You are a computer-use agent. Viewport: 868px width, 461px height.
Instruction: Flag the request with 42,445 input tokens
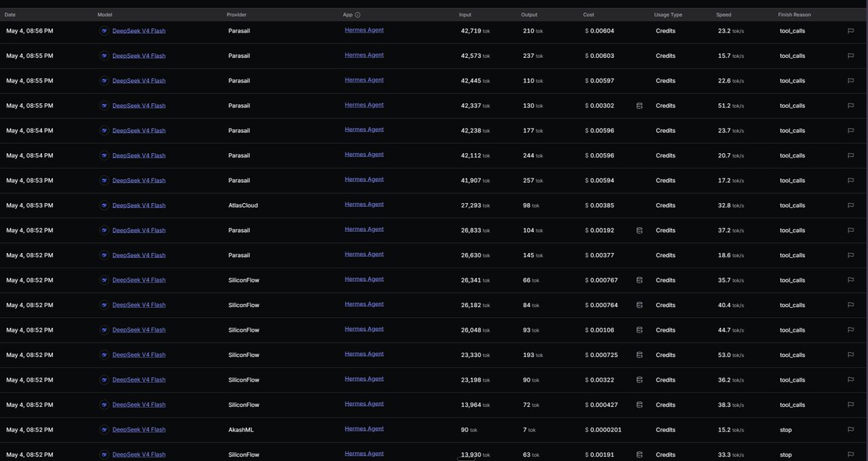pos(851,81)
